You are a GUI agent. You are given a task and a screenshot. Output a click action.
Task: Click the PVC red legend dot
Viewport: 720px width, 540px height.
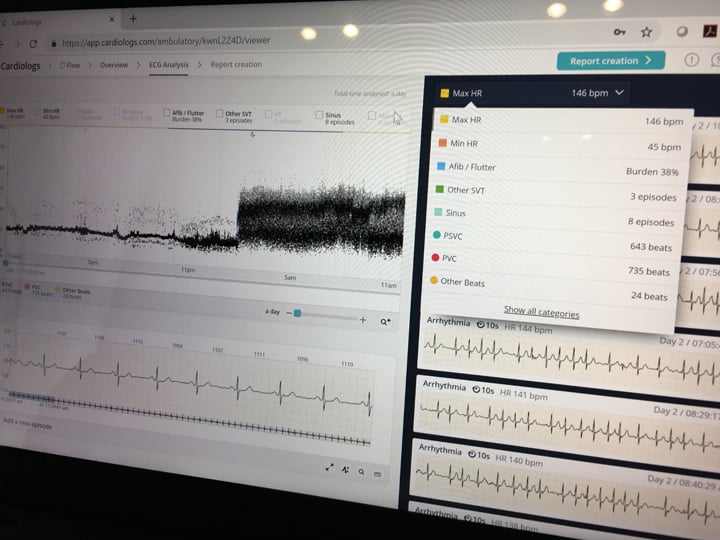point(27,287)
